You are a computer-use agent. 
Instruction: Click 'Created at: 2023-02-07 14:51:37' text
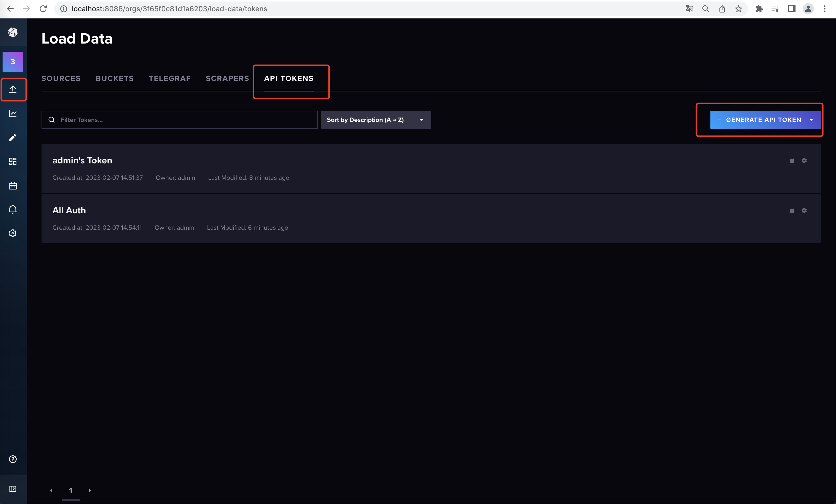pyautogui.click(x=98, y=177)
